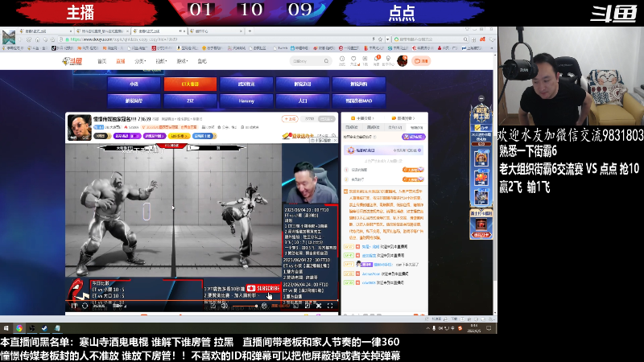Switch to the fourth browser tab
The image size is (644, 362).
(217, 31)
